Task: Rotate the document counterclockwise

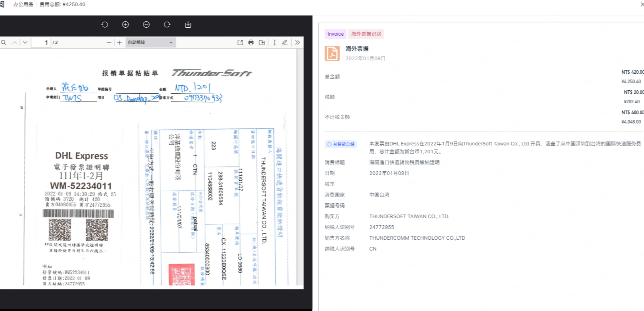Action: [105, 24]
